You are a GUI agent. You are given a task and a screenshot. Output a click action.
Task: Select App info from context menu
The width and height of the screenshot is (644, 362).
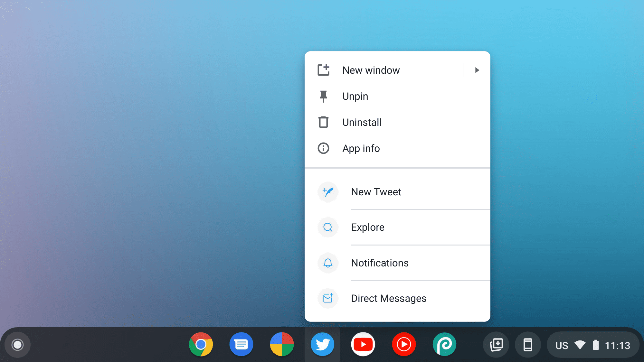[361, 148]
